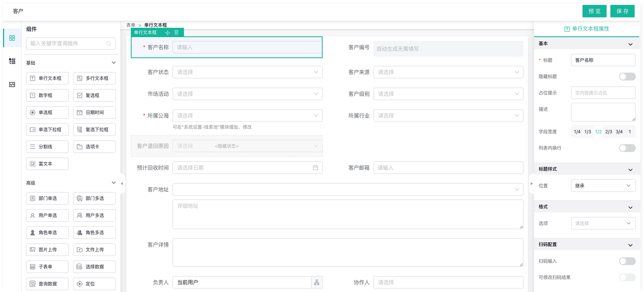Viewport: 644px width, 292px height.
Task: Collapse the 标题样式 properties section
Action: point(630,170)
